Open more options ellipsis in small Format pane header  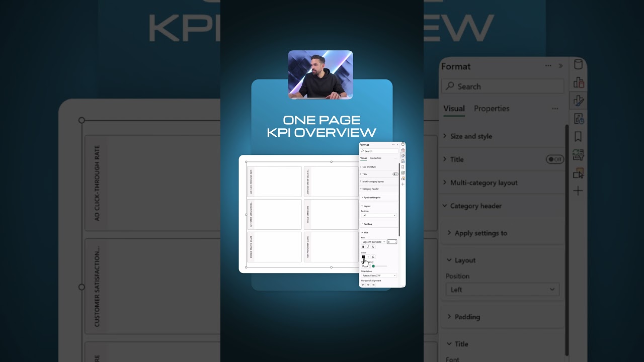[393, 145]
